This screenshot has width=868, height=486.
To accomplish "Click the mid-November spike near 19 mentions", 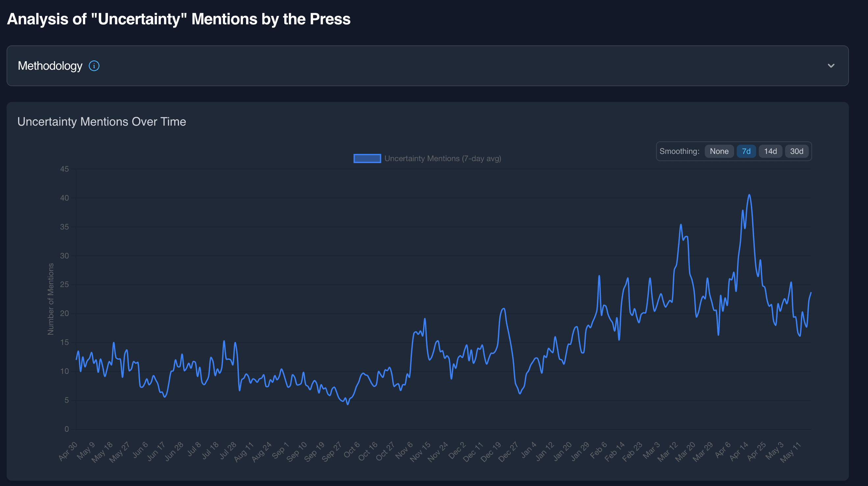I will pos(424,319).
